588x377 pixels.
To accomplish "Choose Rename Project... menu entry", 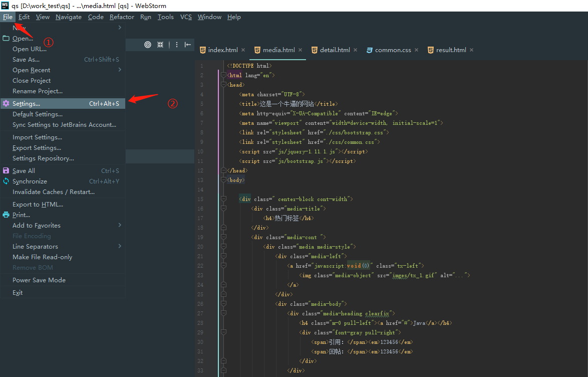I will coord(63,91).
